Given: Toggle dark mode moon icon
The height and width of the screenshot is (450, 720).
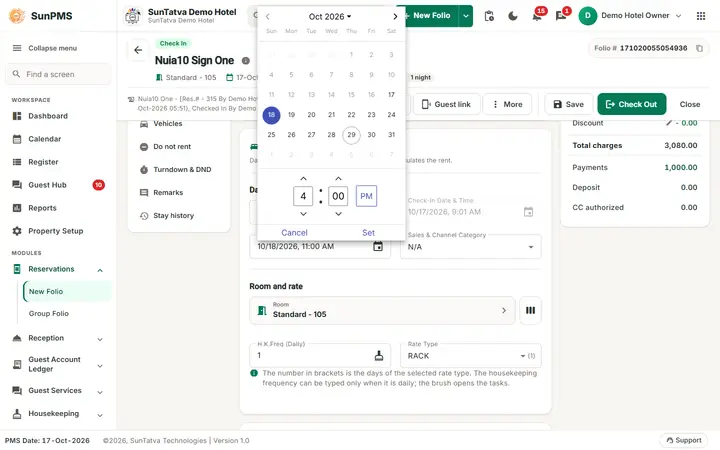Looking at the screenshot, I should coord(513,16).
